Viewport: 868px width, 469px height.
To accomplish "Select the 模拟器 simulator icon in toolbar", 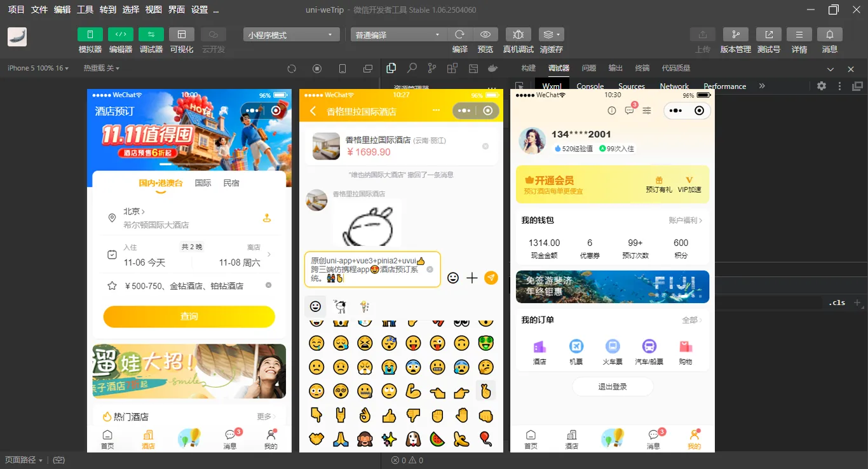I will coord(90,34).
